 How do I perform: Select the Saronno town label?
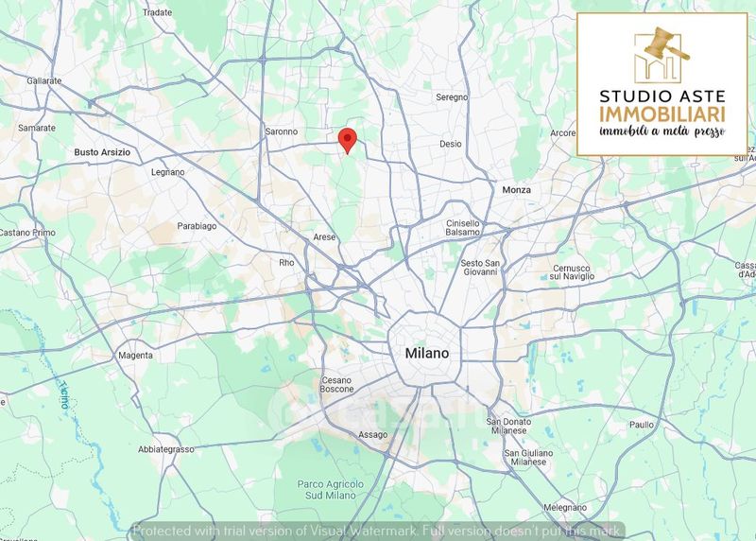pyautogui.click(x=281, y=131)
